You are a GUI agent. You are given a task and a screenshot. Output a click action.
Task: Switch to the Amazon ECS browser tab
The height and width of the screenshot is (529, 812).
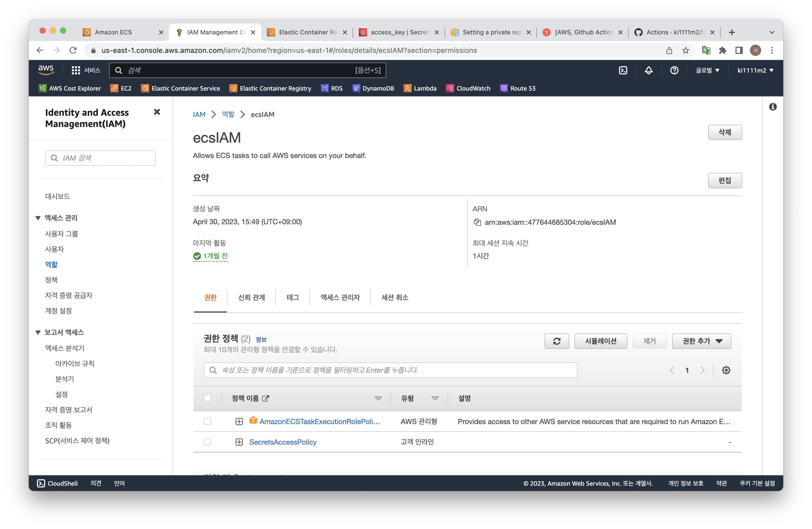click(x=123, y=32)
